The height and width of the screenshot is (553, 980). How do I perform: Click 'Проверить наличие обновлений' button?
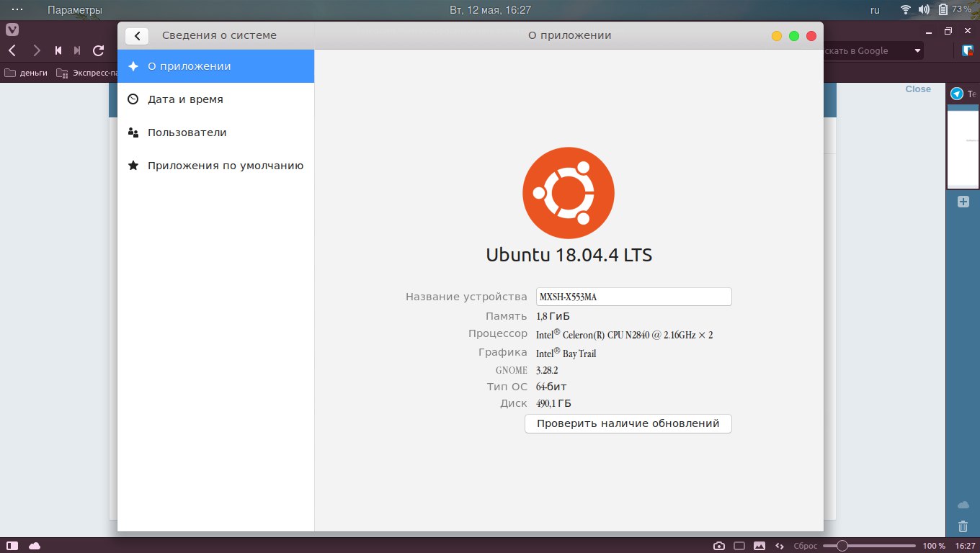pyautogui.click(x=628, y=423)
